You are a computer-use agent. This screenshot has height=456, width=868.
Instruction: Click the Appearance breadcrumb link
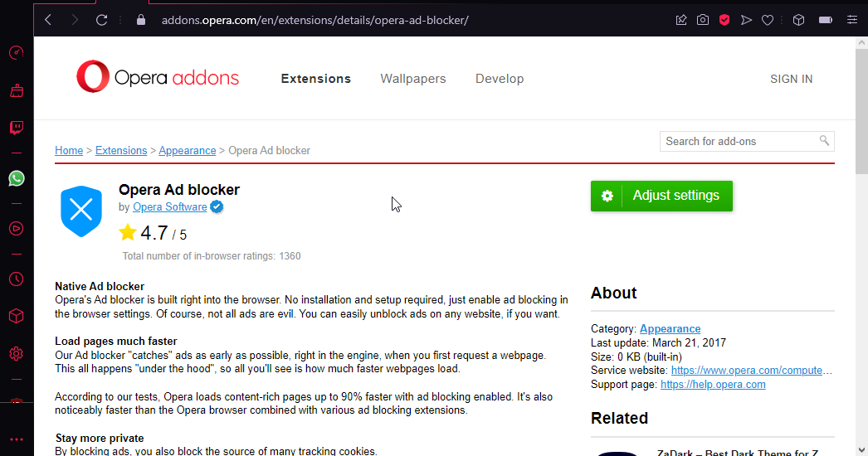[187, 151]
